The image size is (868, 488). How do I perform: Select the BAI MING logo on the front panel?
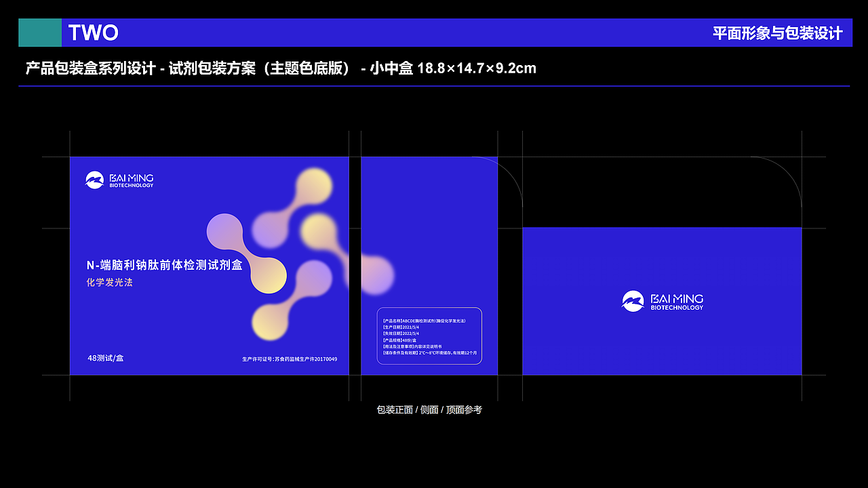119,180
